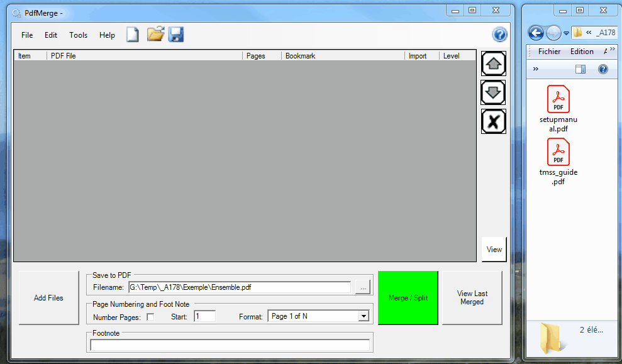Image resolution: width=622 pixels, height=364 pixels.
Task: Toggle the Number Pages checkbox
Action: click(150, 317)
